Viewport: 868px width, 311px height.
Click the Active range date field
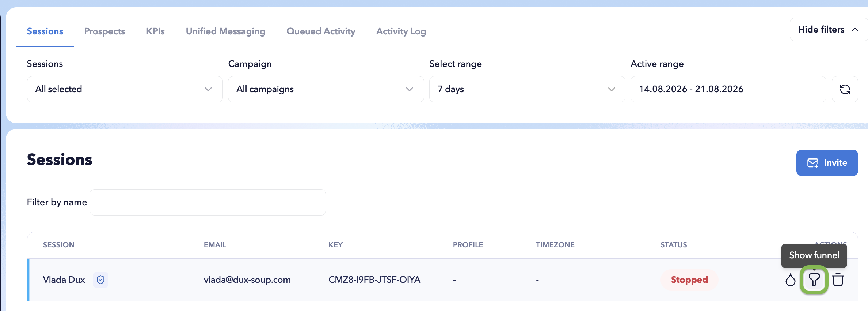coord(728,89)
